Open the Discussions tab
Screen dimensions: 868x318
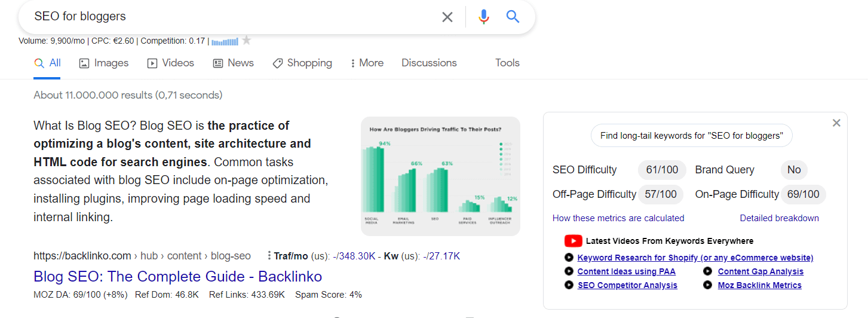coord(429,63)
